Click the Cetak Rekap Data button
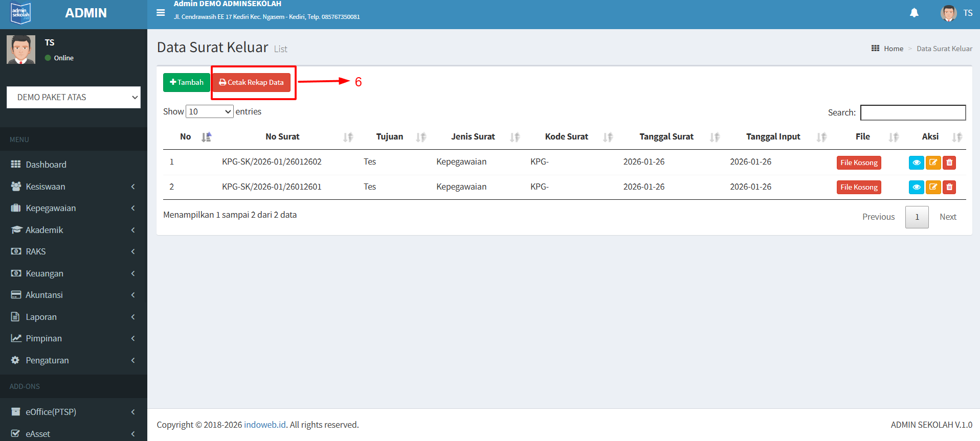Image resolution: width=980 pixels, height=441 pixels. click(251, 82)
